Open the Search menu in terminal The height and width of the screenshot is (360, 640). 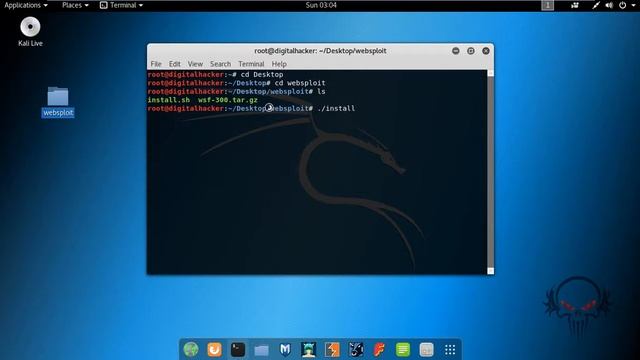220,64
